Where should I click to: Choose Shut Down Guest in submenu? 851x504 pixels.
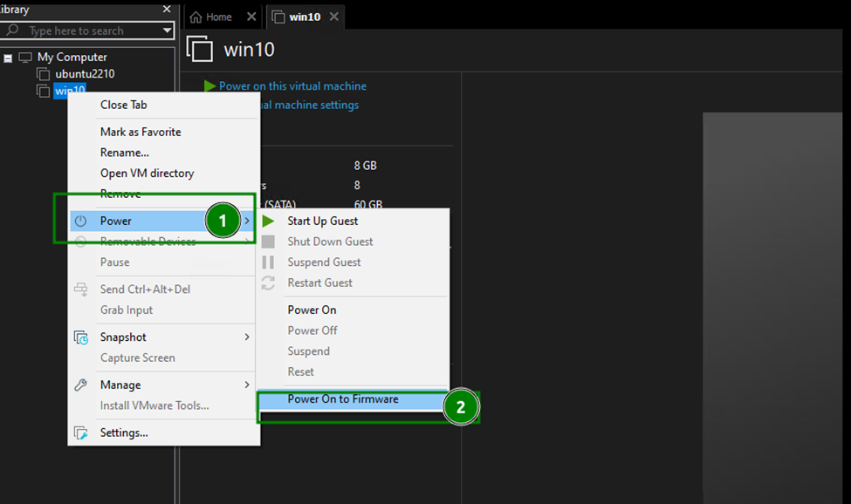coord(331,242)
